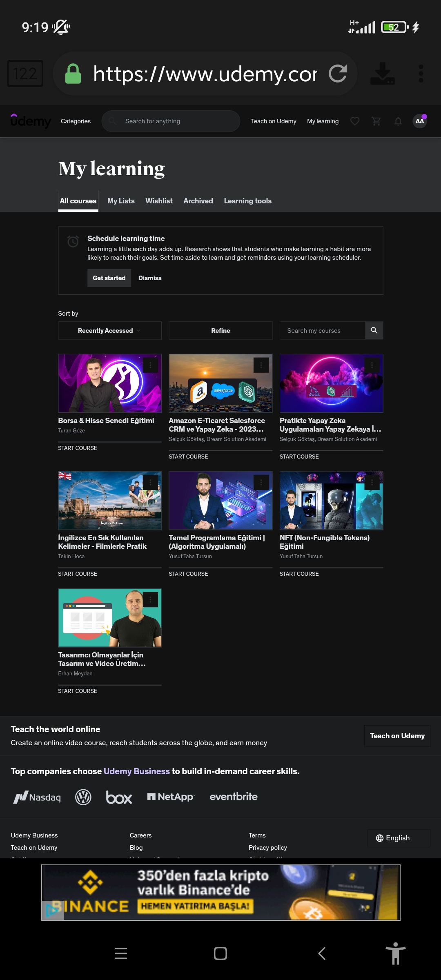Click START COURSE under Pratikte Yapay Zeka
Image resolution: width=441 pixels, height=980 pixels.
[x=299, y=457]
